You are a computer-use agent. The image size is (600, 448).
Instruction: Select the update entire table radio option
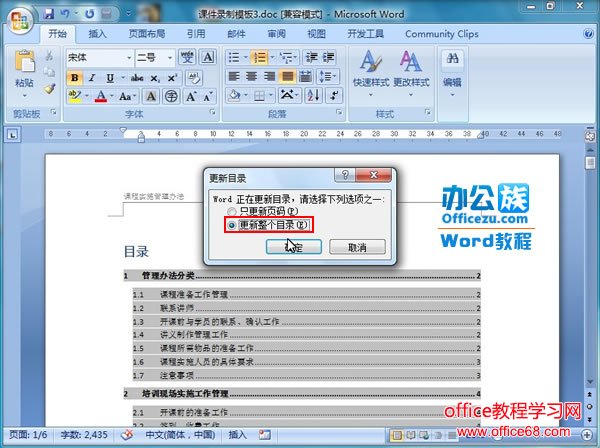231,225
